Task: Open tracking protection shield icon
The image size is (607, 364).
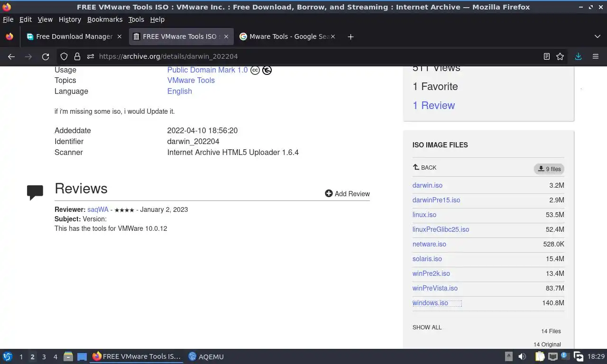Action: click(x=64, y=56)
